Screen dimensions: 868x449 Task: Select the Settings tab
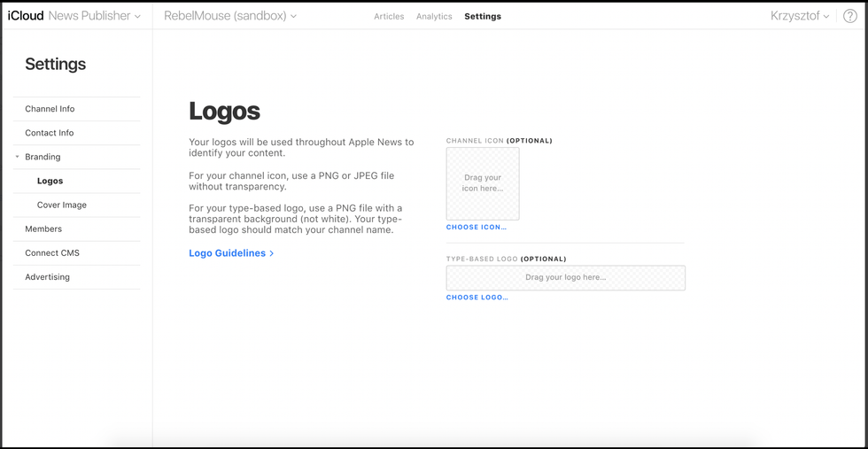tap(482, 17)
